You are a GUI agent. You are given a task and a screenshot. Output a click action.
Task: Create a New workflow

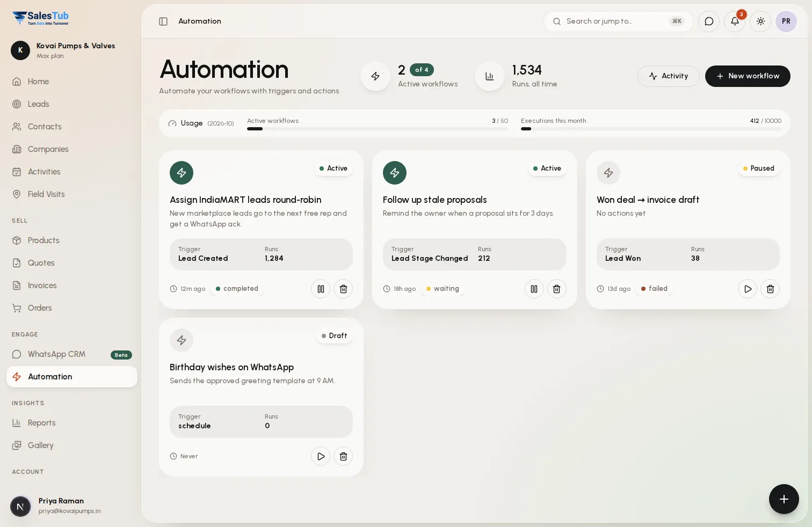point(748,76)
